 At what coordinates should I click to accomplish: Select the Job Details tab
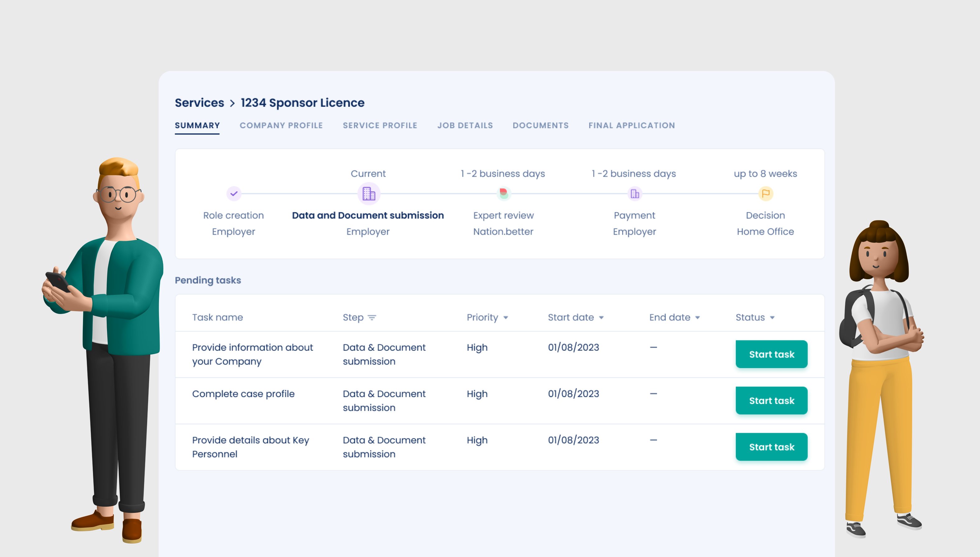tap(464, 125)
